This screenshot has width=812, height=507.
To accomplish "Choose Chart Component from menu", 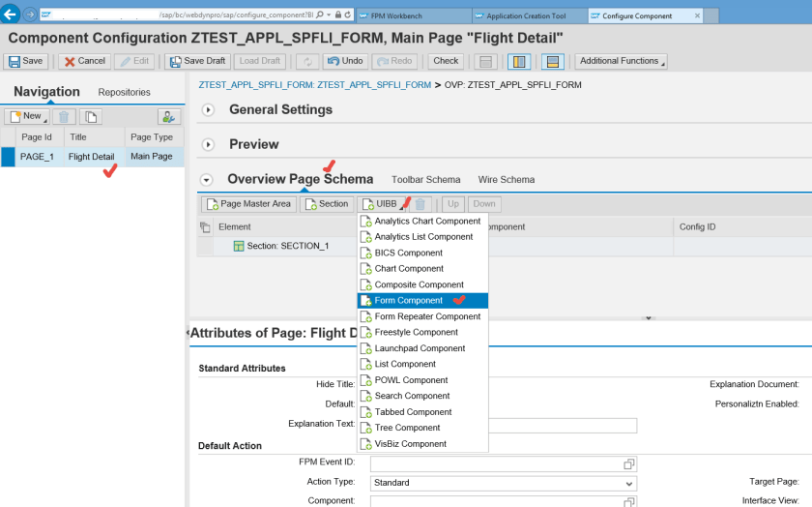I will pyautogui.click(x=422, y=269).
